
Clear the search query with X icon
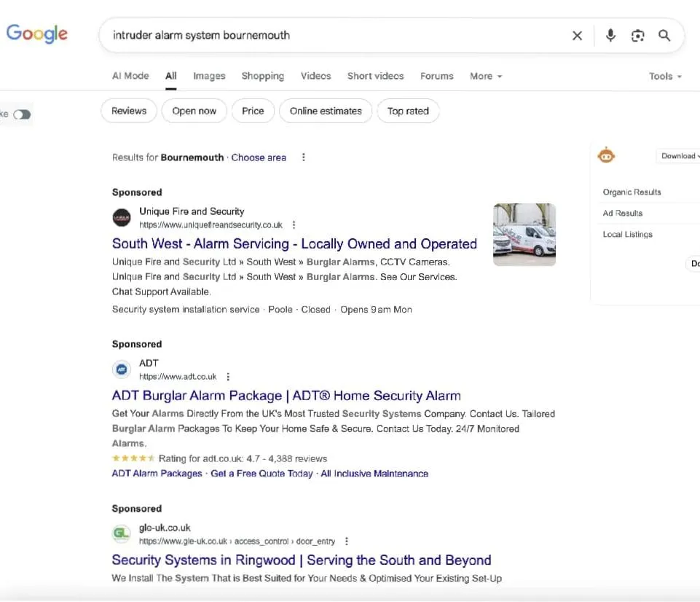tap(577, 36)
